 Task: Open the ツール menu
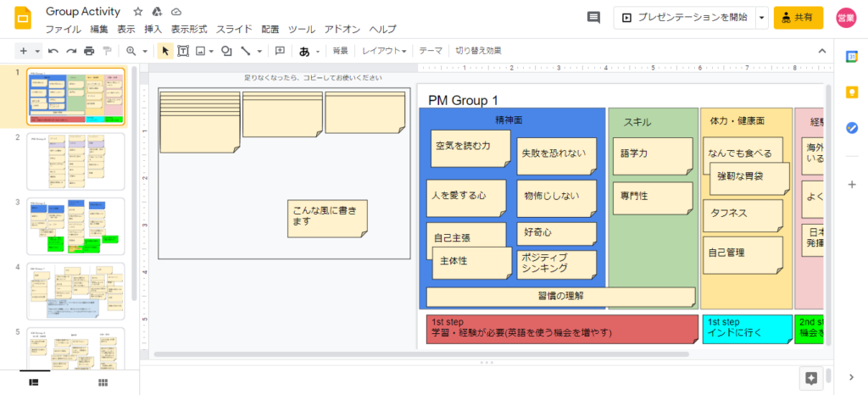point(302,30)
